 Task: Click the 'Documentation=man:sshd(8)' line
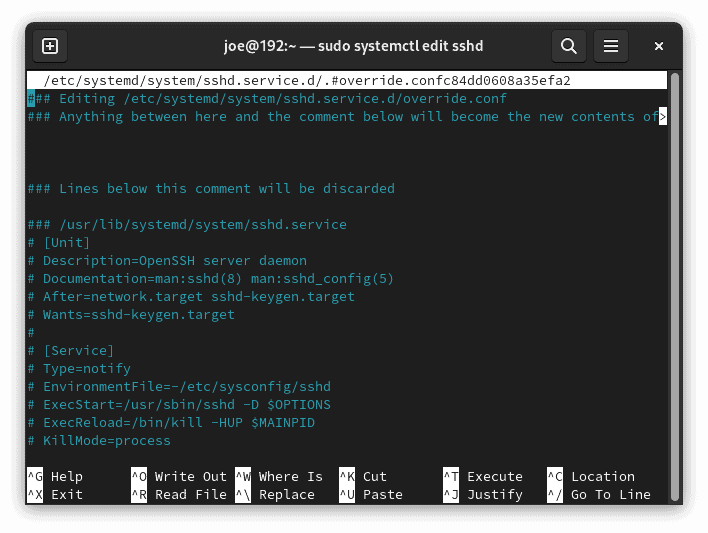pyautogui.click(x=211, y=279)
